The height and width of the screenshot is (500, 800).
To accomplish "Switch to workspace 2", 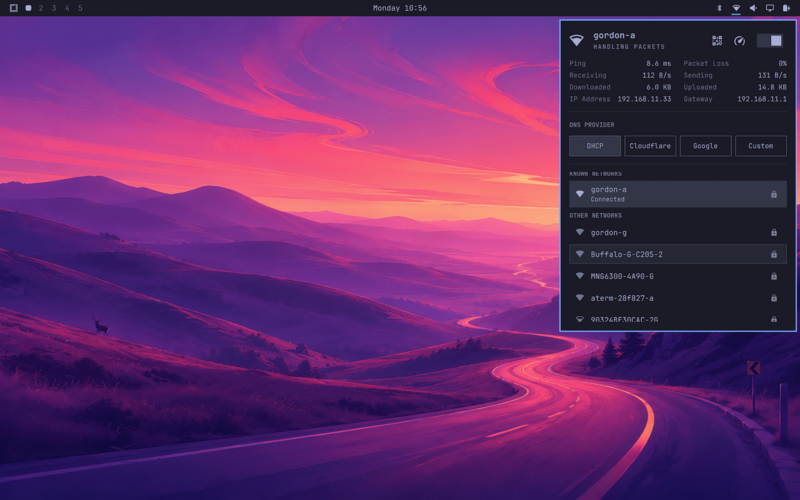I will tap(41, 8).
